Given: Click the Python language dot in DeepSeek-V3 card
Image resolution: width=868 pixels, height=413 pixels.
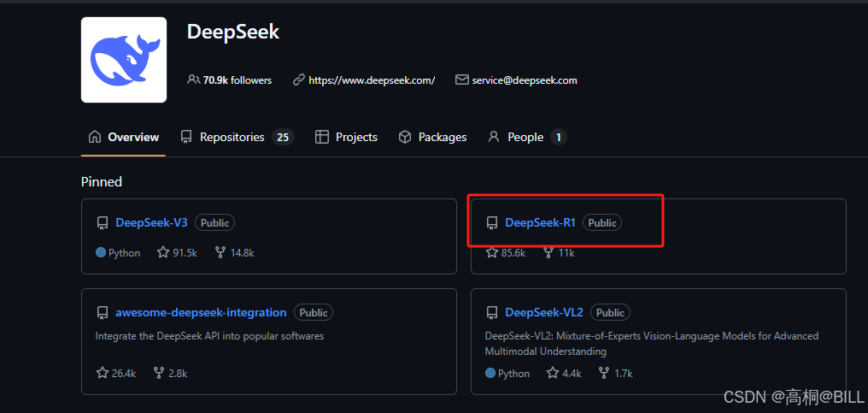Looking at the screenshot, I should point(101,253).
